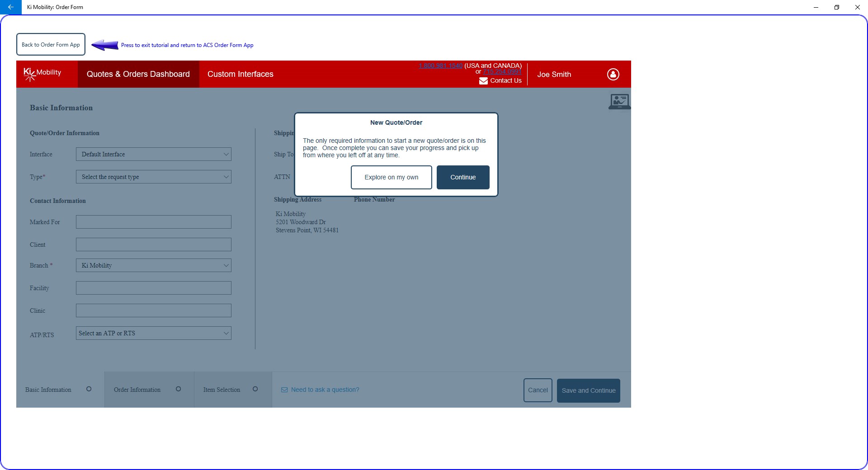Select the Basic Information progress circle
Viewport: 868px width, 470px height.
[89, 389]
